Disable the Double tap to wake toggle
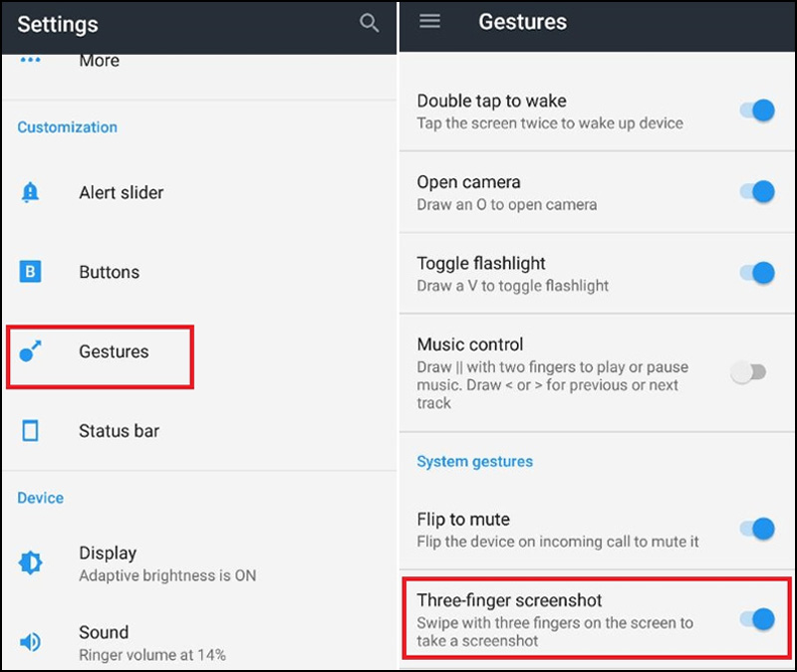Screen dimensions: 797x672 point(757,111)
